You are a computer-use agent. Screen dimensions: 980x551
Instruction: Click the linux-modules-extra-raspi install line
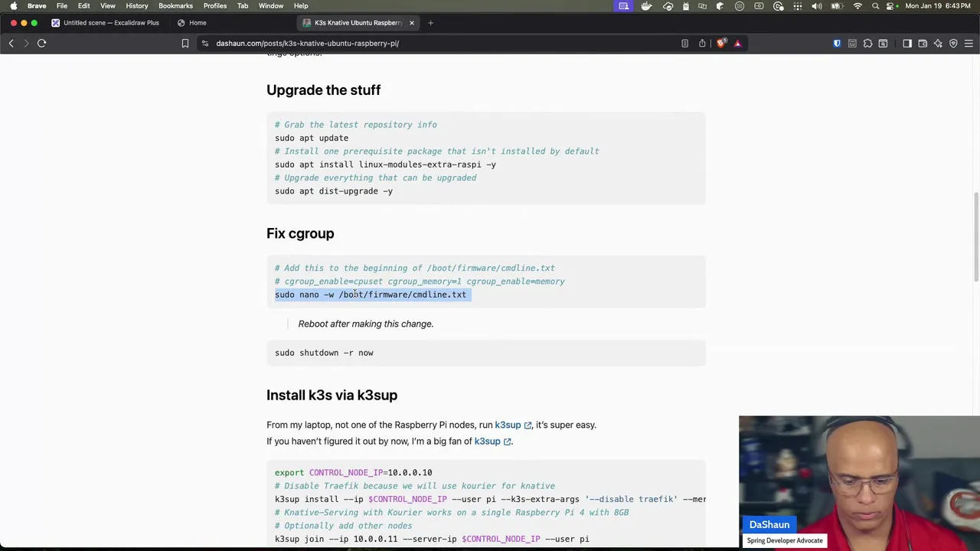tap(385, 165)
